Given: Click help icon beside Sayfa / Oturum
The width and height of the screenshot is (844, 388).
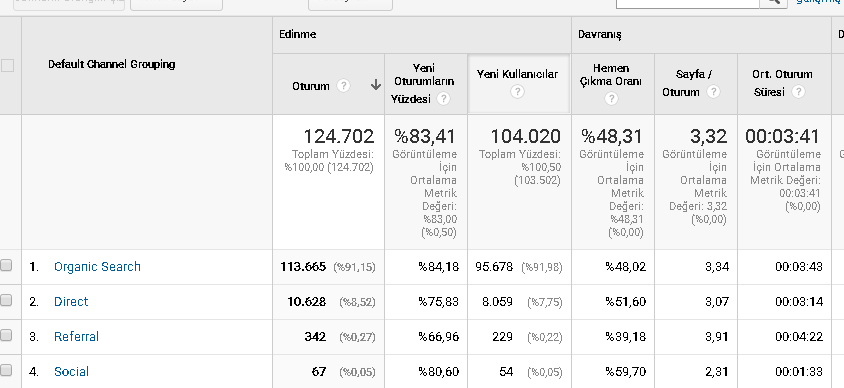Looking at the screenshot, I should pyautogui.click(x=713, y=92).
